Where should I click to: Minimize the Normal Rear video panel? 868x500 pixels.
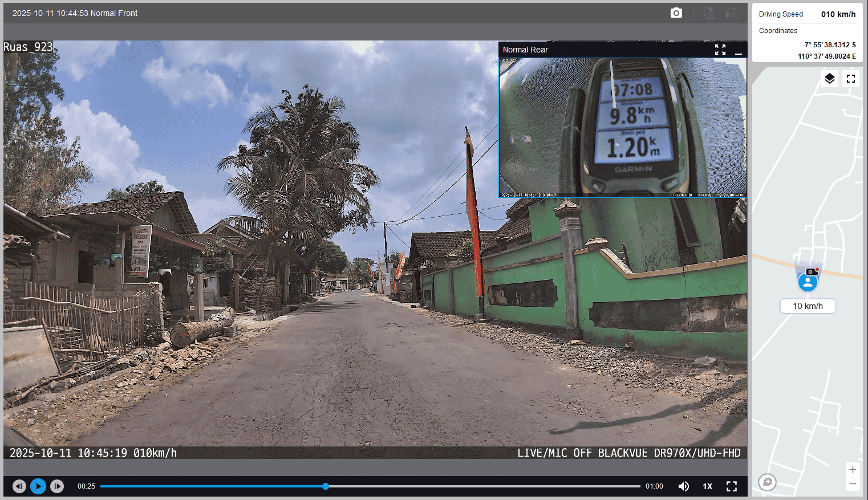(739, 50)
